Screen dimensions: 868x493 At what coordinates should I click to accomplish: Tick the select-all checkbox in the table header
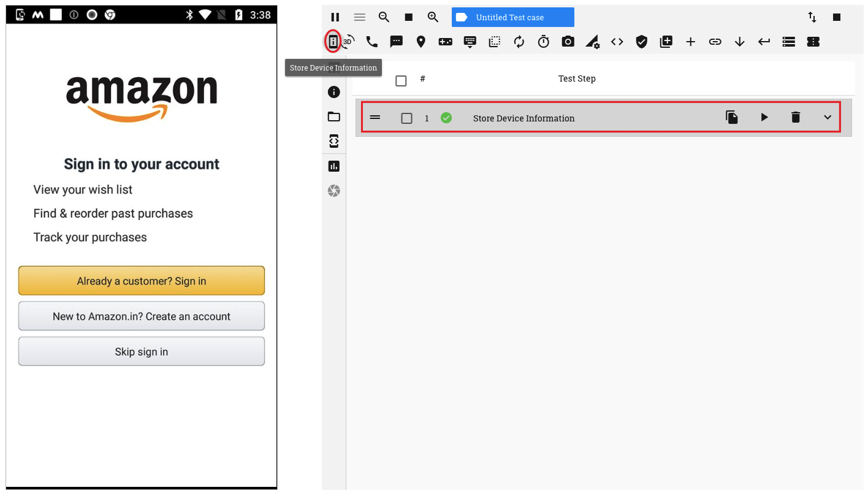click(x=401, y=80)
